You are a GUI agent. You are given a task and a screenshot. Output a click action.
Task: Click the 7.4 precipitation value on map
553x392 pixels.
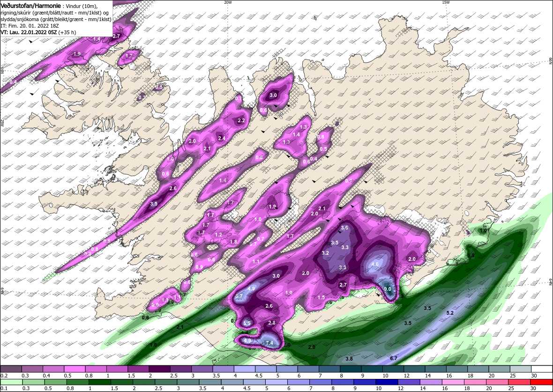coord(269,343)
